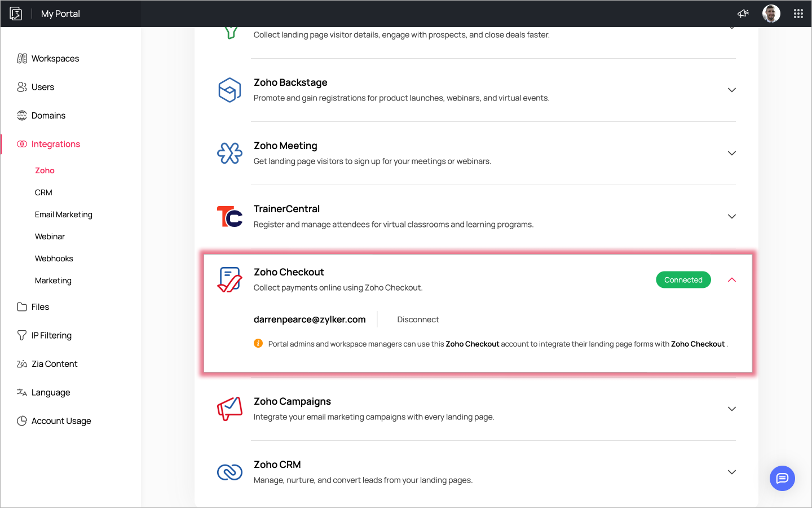Viewport: 812px width, 508px height.
Task: Disconnect the Zoho Checkout account
Action: [x=418, y=319]
